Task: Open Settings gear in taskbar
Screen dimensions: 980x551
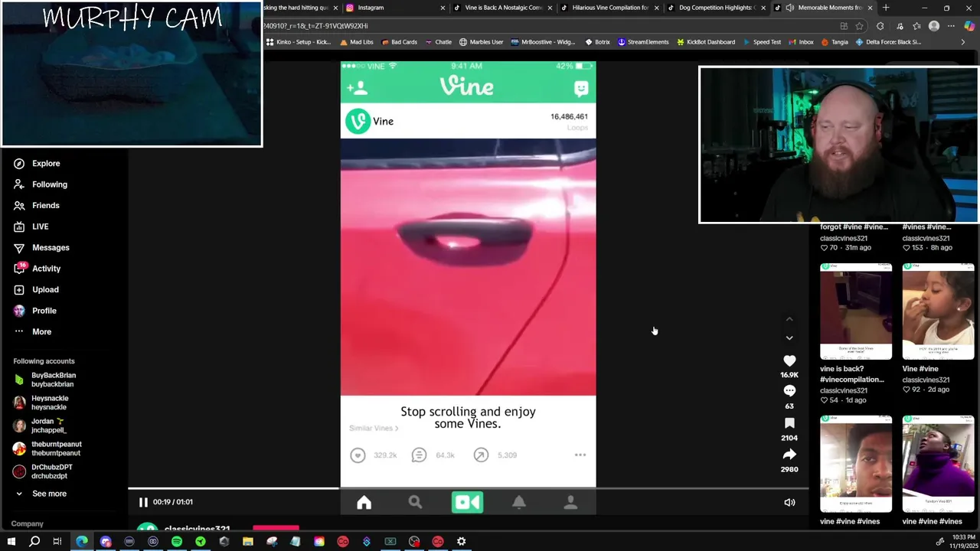Action: 462,542
